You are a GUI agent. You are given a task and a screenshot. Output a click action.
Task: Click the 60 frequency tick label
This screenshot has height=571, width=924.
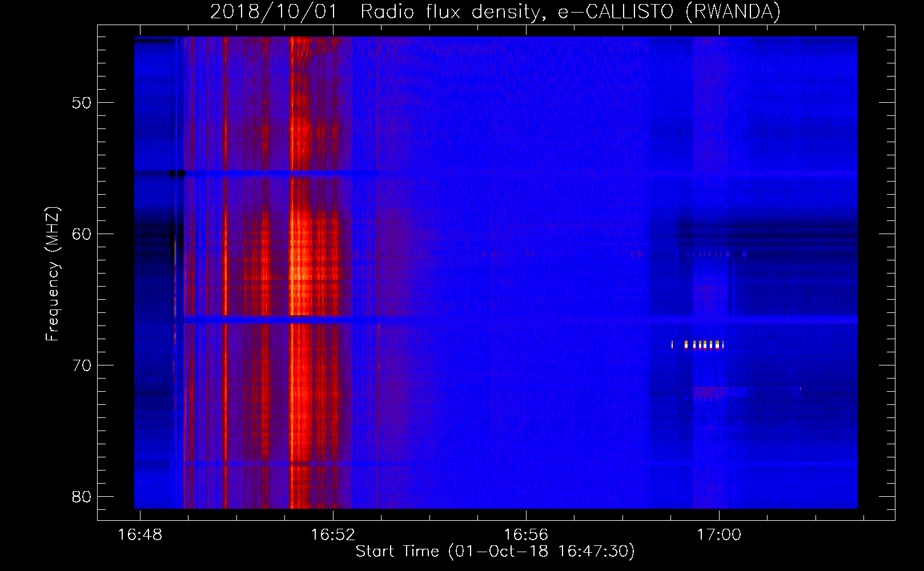[x=82, y=234]
